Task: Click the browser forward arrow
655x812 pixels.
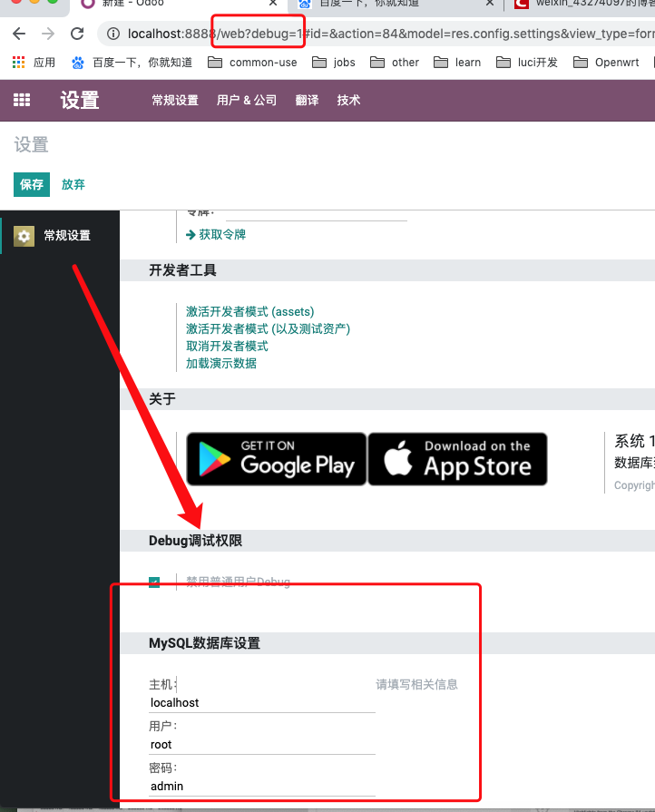Action: 48,34
